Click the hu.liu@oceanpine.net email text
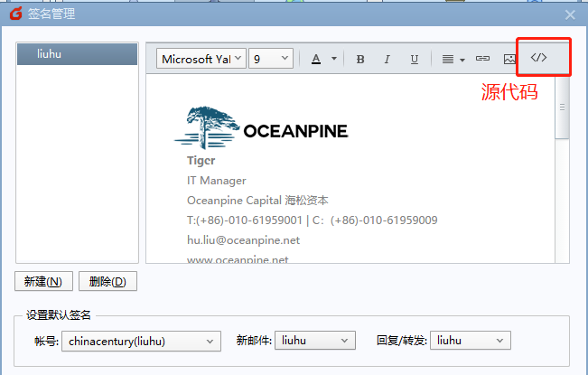Image resolution: width=588 pixels, height=375 pixels. (x=243, y=240)
